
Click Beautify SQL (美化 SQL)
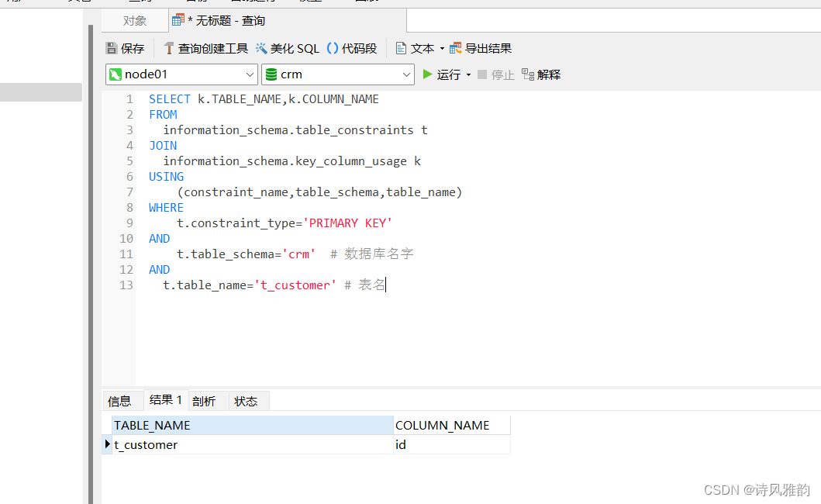(287, 48)
